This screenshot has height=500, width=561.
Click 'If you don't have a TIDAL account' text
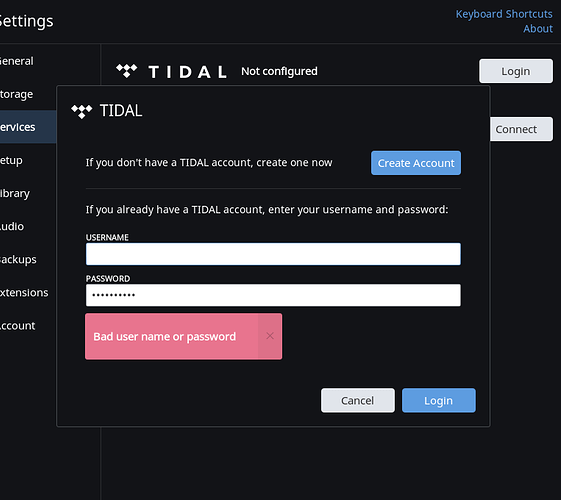[209, 163]
